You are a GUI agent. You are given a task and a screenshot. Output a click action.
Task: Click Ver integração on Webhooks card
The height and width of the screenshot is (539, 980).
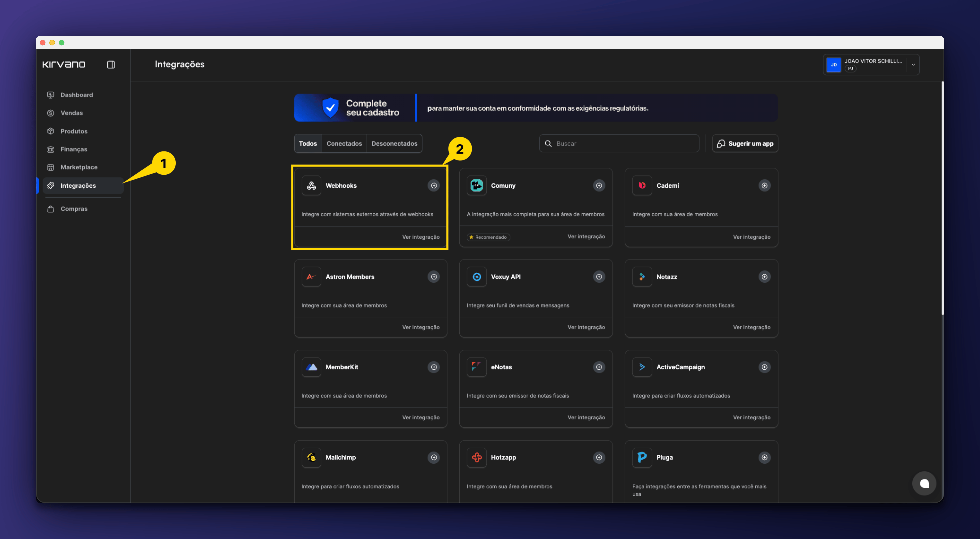click(421, 237)
